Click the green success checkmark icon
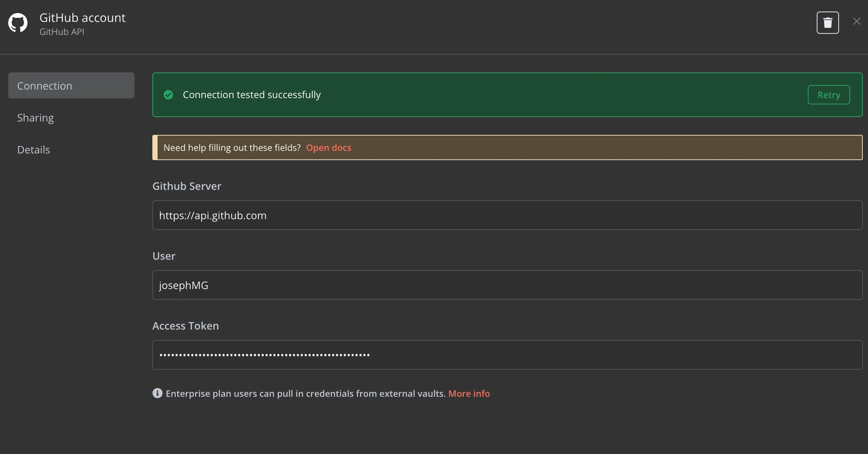This screenshot has width=868, height=454. pos(168,95)
